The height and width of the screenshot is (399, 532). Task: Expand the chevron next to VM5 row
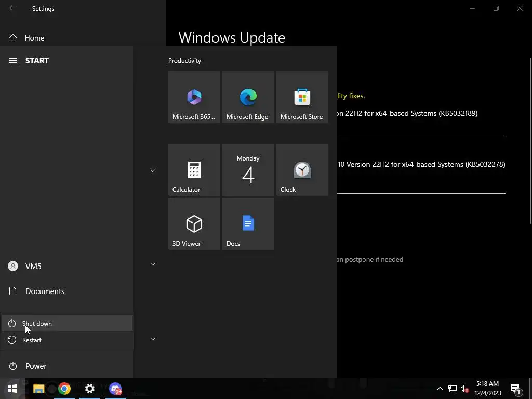point(153,264)
